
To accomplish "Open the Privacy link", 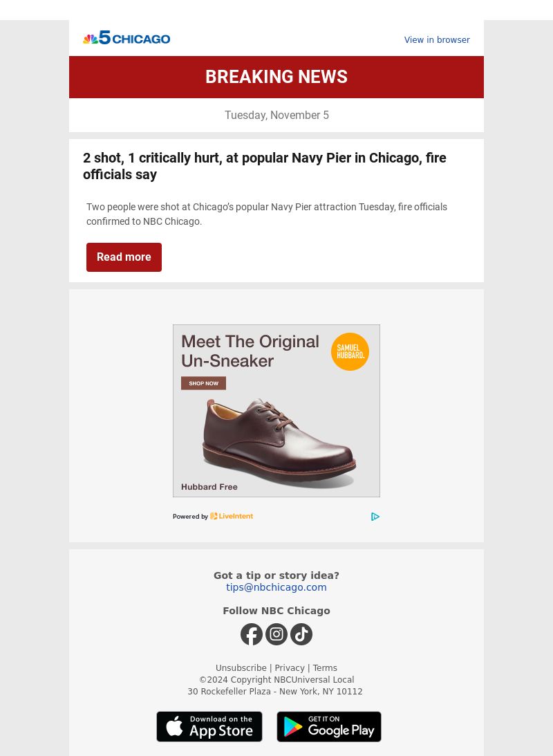I will (290, 667).
